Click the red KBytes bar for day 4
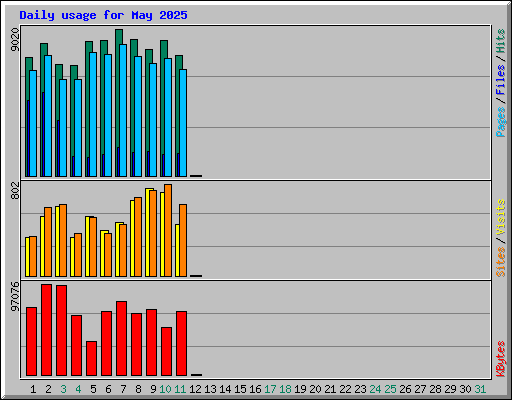The width and height of the screenshot is (512, 400). [x=76, y=346]
